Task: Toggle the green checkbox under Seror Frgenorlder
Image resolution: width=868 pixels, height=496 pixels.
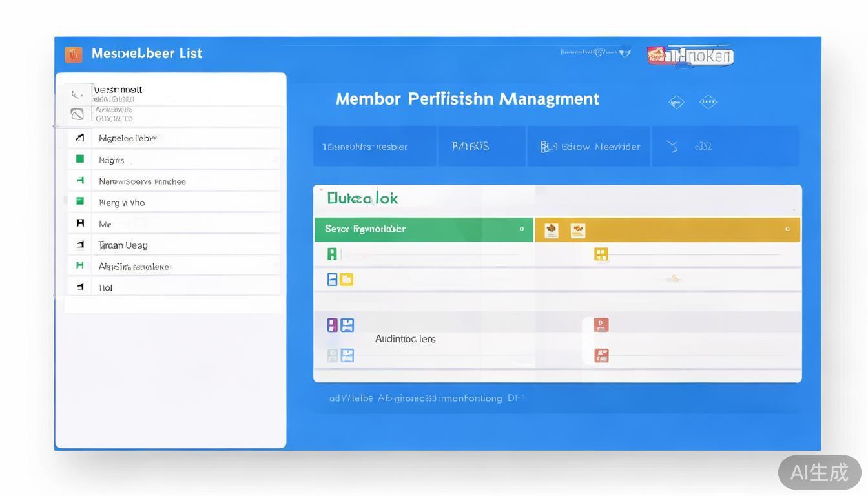Action: 332,254
